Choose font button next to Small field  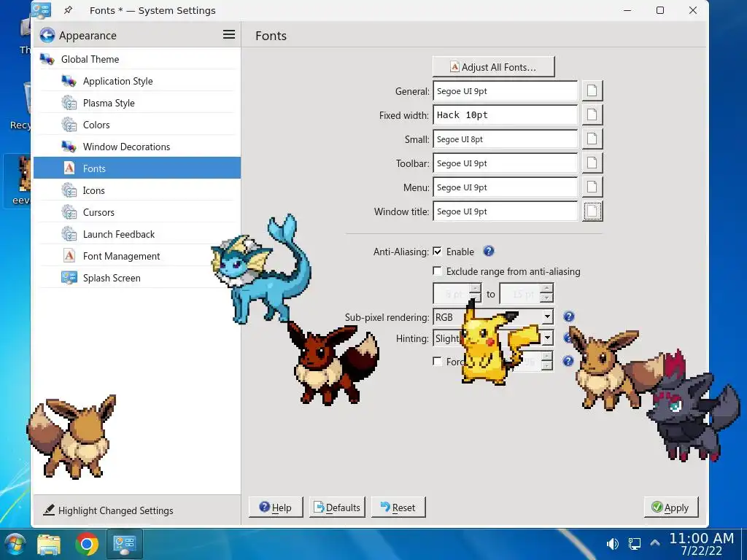(592, 139)
